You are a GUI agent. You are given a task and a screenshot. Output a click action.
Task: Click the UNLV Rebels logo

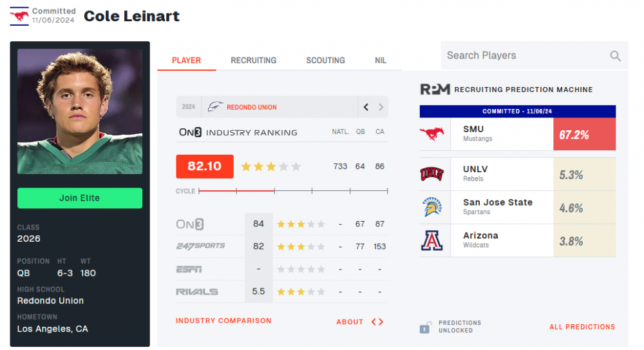click(432, 174)
